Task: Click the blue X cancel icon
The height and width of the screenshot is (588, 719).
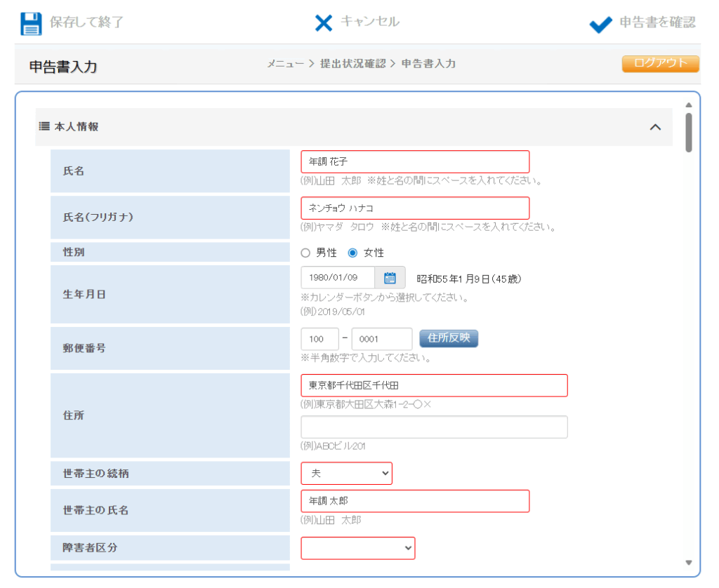Action: point(323,23)
